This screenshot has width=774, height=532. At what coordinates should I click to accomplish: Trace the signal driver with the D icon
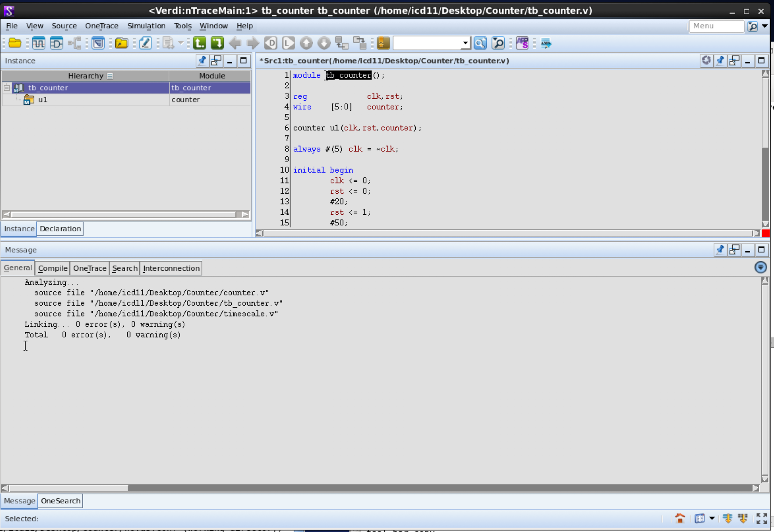pos(270,43)
